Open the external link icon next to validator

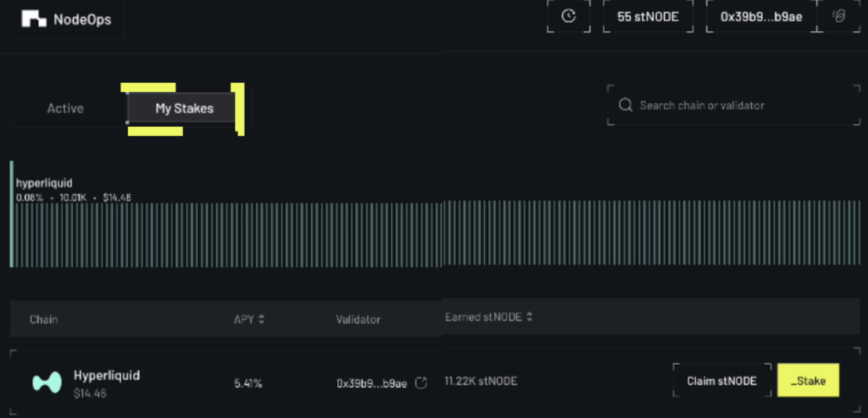(421, 383)
